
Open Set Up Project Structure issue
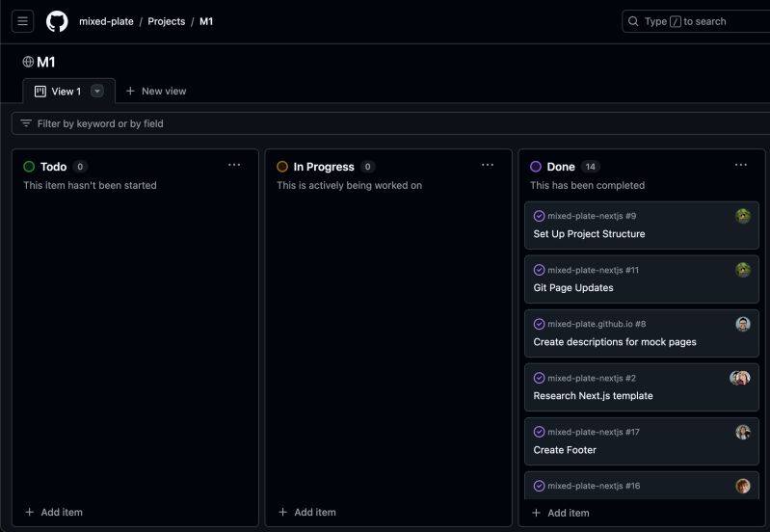point(589,234)
